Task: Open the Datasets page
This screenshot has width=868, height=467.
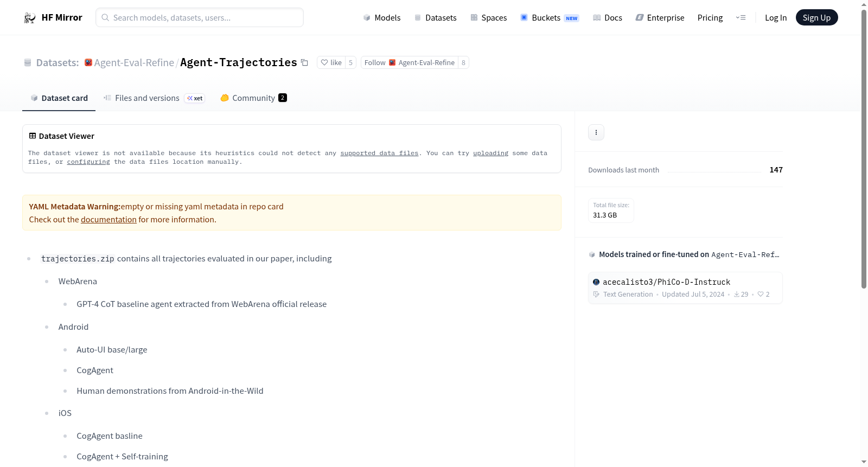Action: pyautogui.click(x=436, y=18)
